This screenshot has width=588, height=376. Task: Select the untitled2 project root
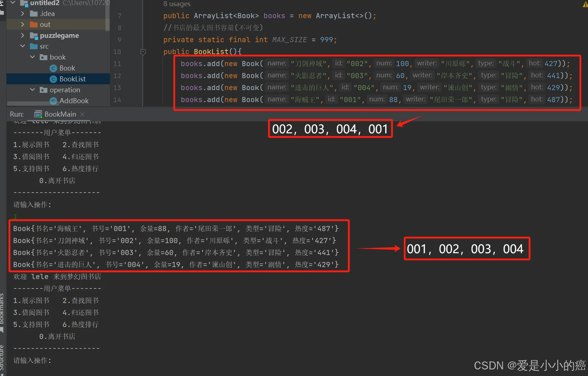tap(45, 3)
